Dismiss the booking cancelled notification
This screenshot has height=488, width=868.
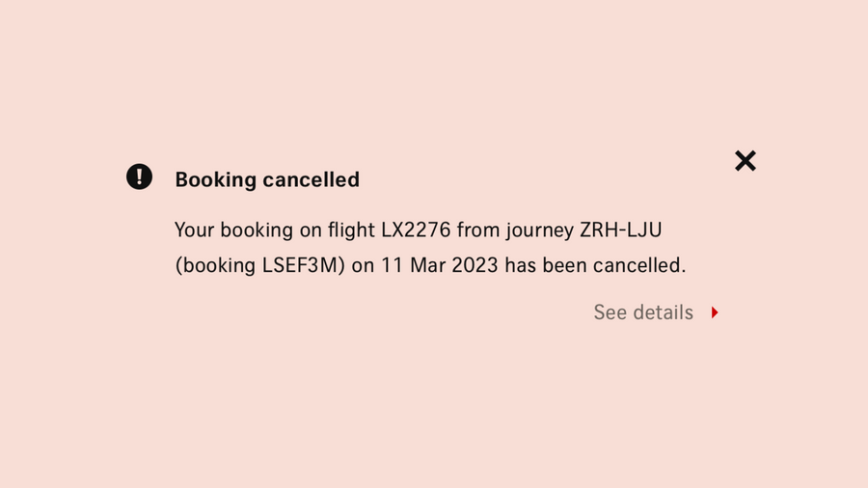coord(746,161)
